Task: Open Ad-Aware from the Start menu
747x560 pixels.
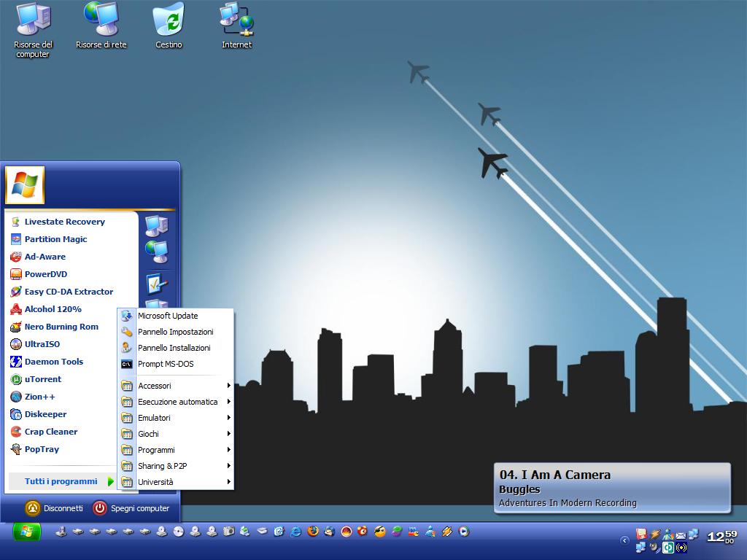Action: (71, 257)
